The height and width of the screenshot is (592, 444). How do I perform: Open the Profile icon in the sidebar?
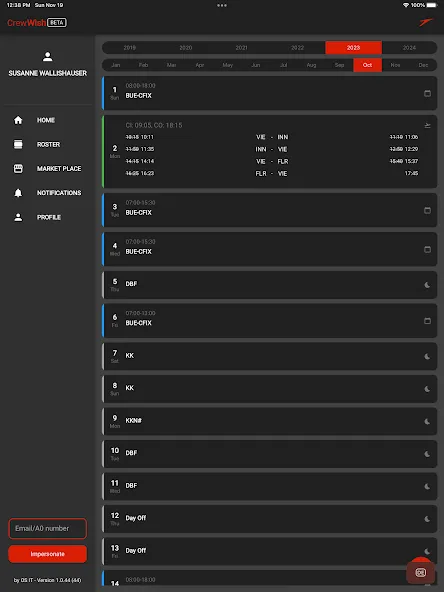[18, 217]
